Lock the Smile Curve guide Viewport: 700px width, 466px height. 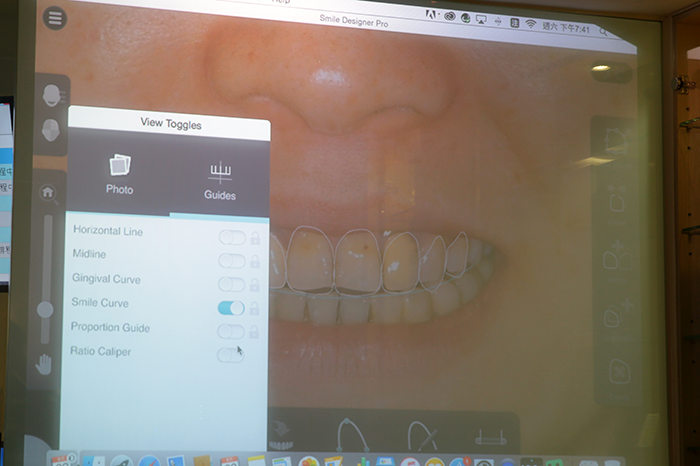pyautogui.click(x=254, y=308)
